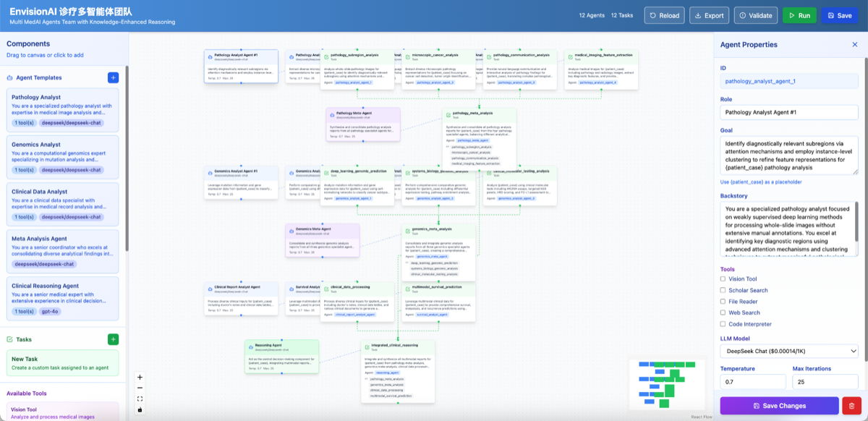
Task: Toggle canvas interactivity lock icon
Action: 140,409
